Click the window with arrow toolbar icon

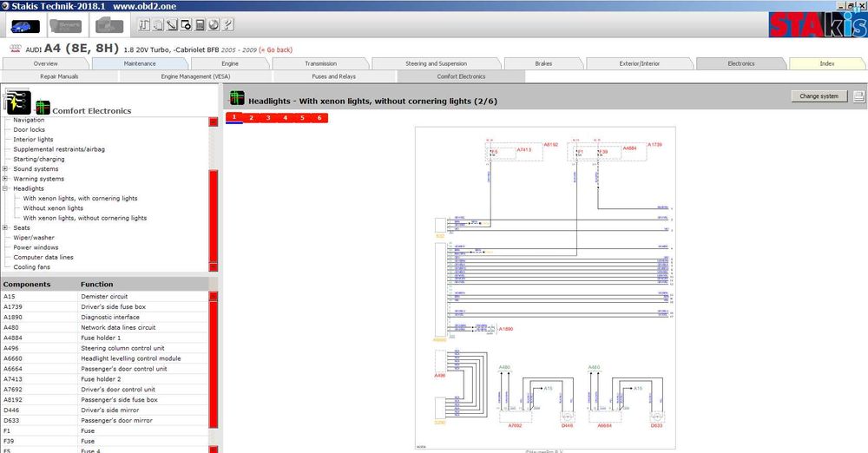click(186, 24)
